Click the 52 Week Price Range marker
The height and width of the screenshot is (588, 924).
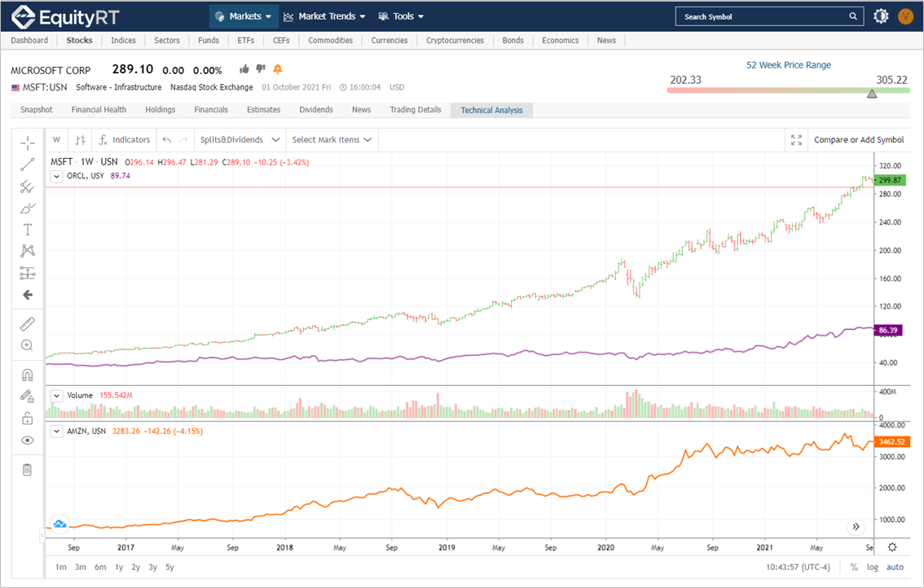[872, 94]
